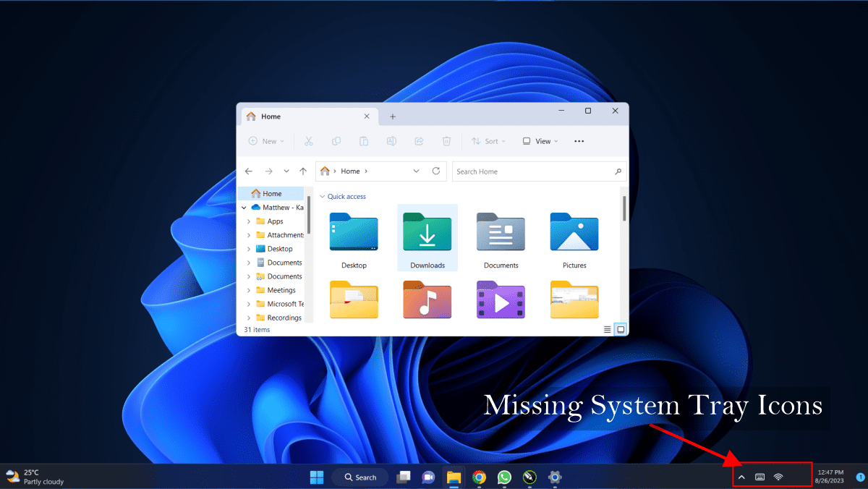Screen dimensions: 868x489
Task: Collapse the Quick access section
Action: click(323, 196)
